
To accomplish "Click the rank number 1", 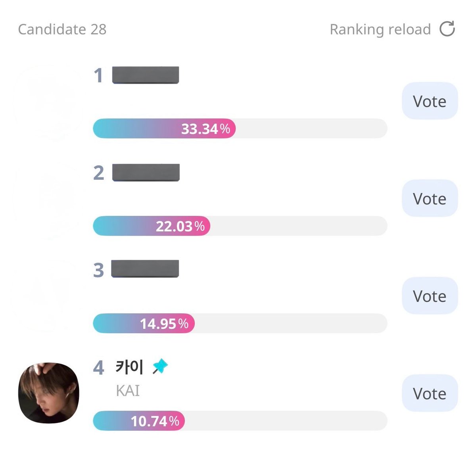I will coord(98,75).
